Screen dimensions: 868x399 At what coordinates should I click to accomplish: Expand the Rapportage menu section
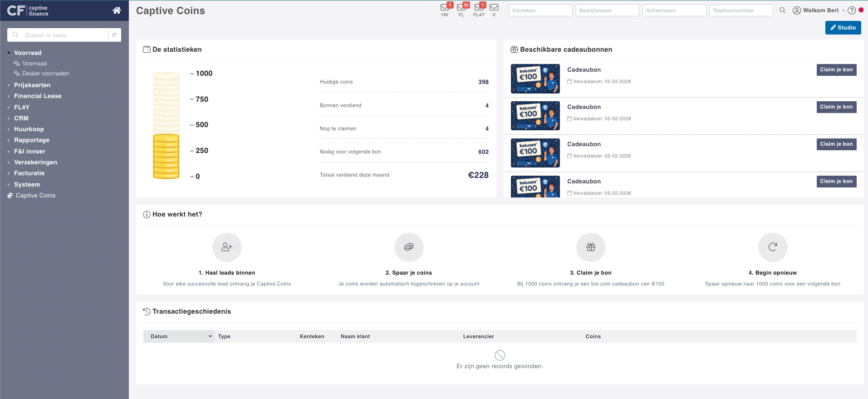[x=31, y=140]
